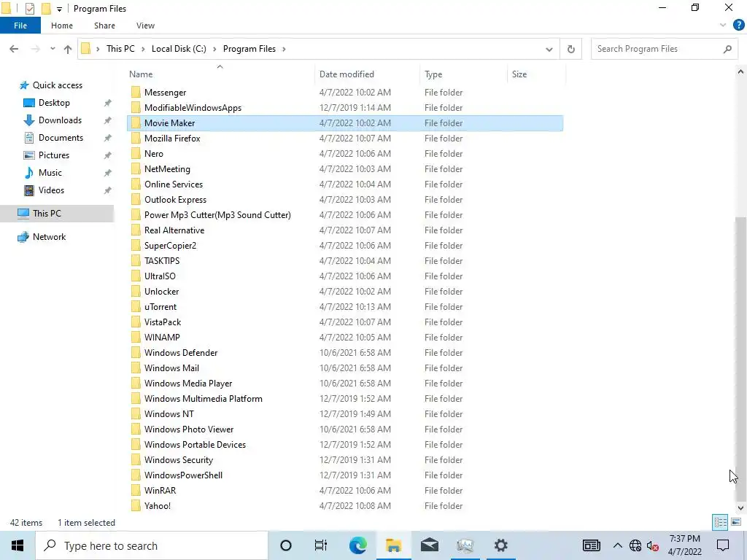The height and width of the screenshot is (560, 747).
Task: Select the Yahoo! folder icon
Action: (x=136, y=506)
